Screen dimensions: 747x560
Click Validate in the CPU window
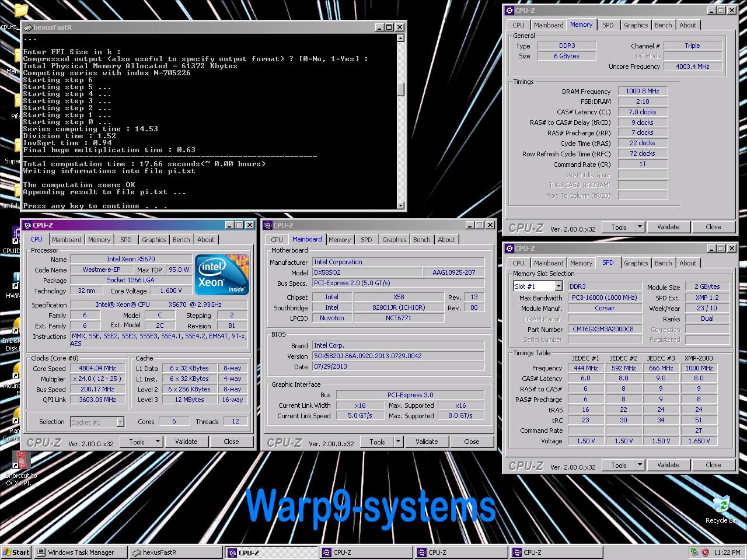click(186, 442)
